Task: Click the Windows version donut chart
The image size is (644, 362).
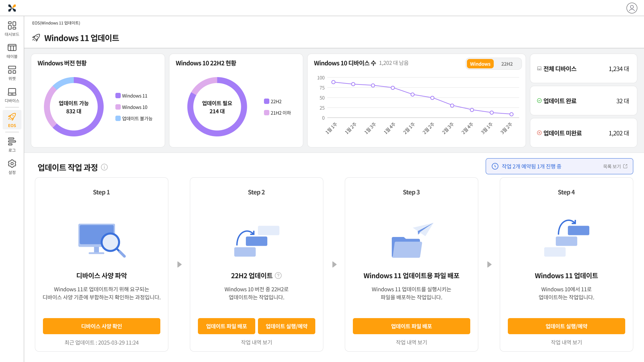Action: tap(74, 107)
